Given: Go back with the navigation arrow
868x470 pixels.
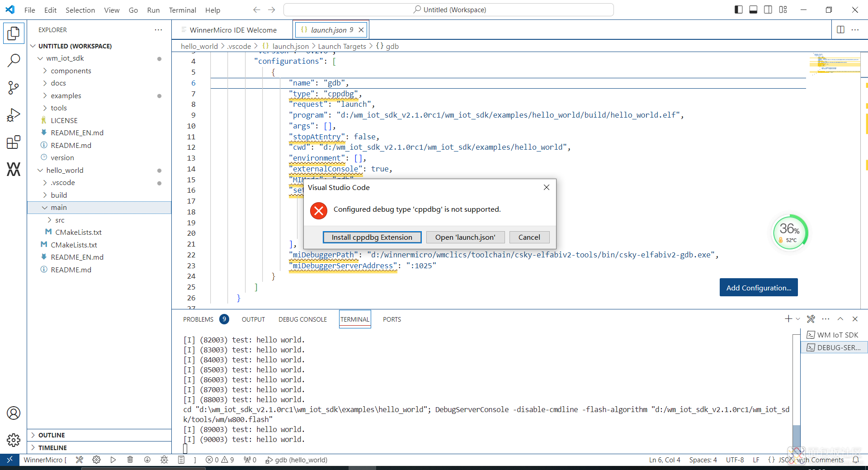Looking at the screenshot, I should pos(257,9).
